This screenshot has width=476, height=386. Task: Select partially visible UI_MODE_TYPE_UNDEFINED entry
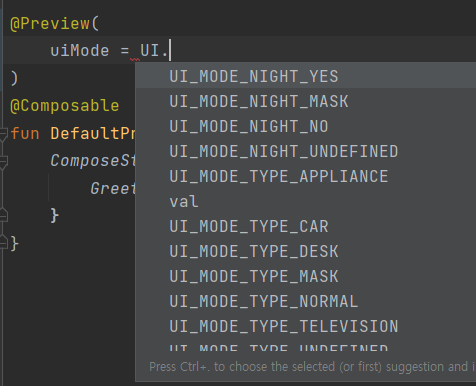point(306,346)
